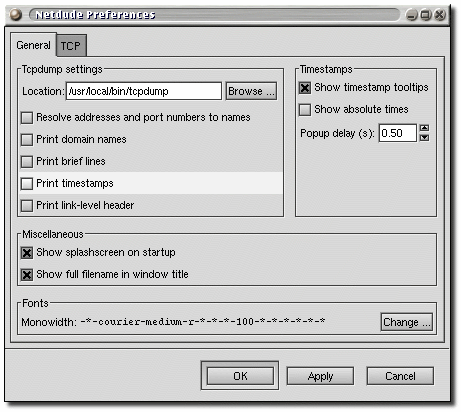
Task: Select the General tab
Action: click(33, 45)
